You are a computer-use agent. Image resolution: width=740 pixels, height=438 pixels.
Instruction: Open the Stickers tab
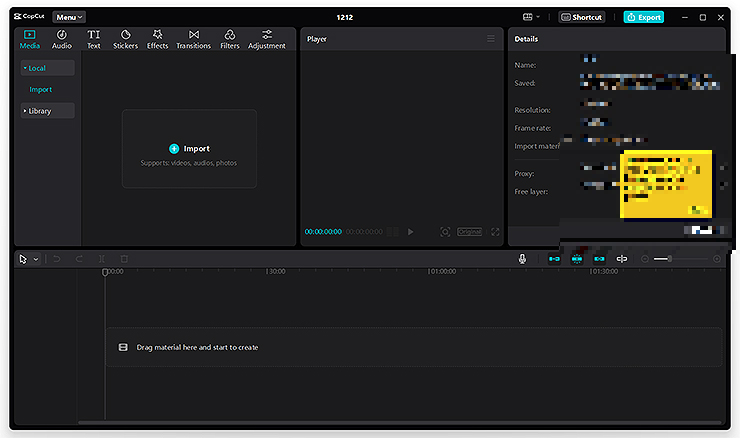tap(126, 40)
